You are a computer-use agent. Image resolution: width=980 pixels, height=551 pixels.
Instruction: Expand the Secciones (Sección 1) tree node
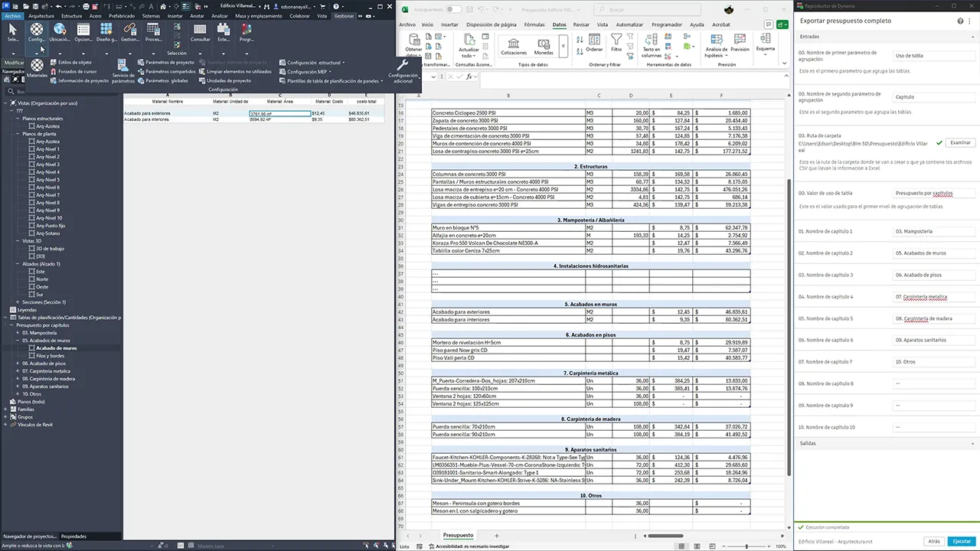pyautogui.click(x=17, y=302)
